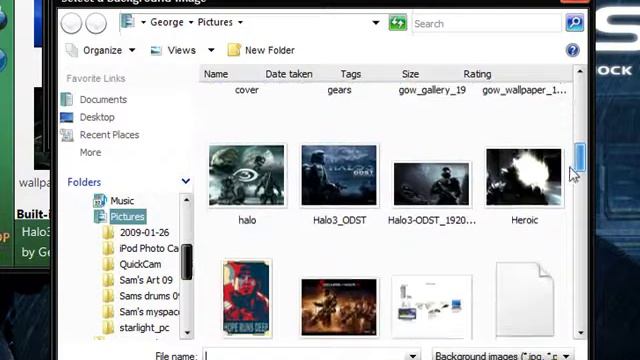This screenshot has height=360, width=640.
Task: Expand the address bar history dropdown
Action: coord(376,22)
